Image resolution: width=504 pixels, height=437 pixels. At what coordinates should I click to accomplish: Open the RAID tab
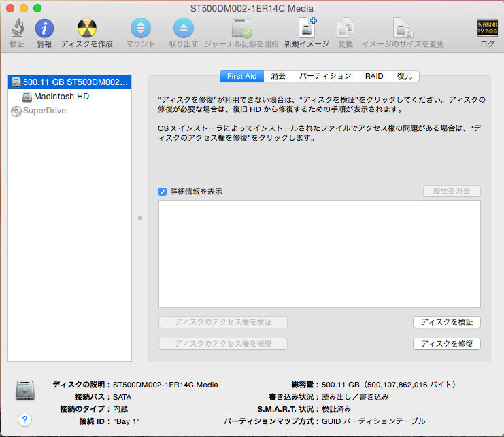pyautogui.click(x=374, y=76)
